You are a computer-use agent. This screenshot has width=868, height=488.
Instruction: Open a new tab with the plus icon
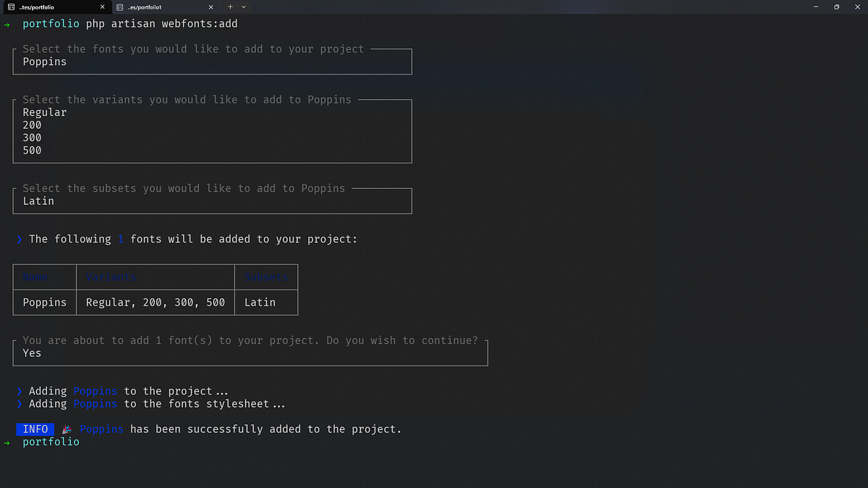click(230, 7)
